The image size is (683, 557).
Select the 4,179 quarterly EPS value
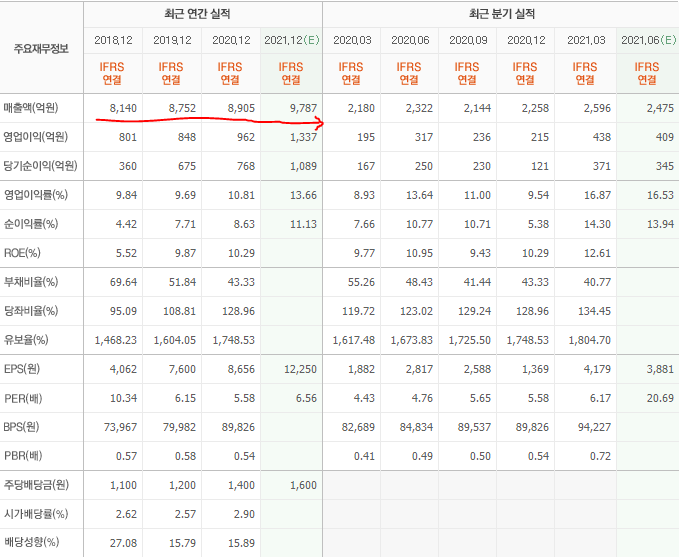598,369
